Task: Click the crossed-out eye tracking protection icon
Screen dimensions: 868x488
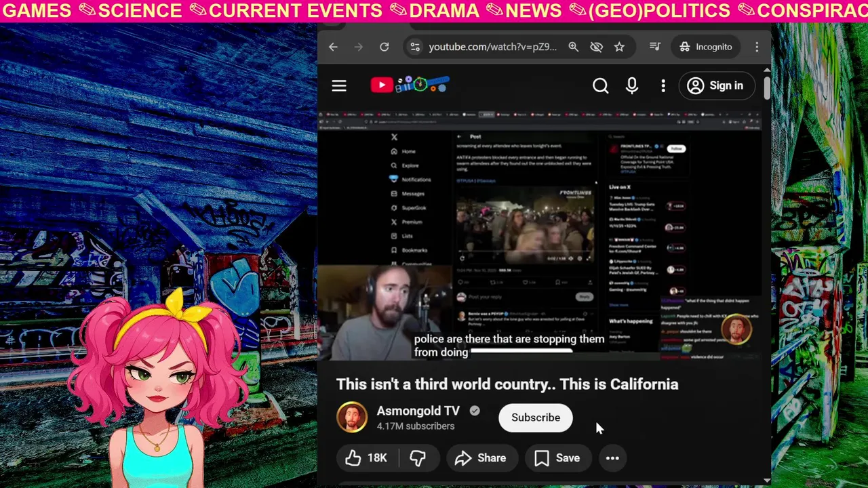Action: 596,47
